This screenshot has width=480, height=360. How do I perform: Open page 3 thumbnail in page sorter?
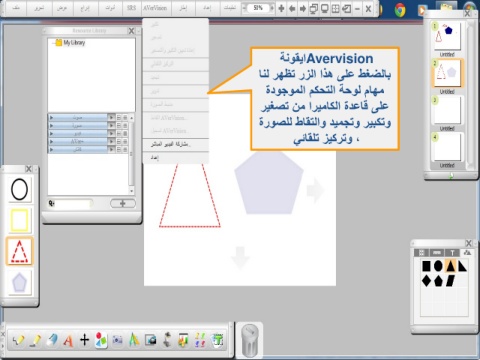coord(447,110)
